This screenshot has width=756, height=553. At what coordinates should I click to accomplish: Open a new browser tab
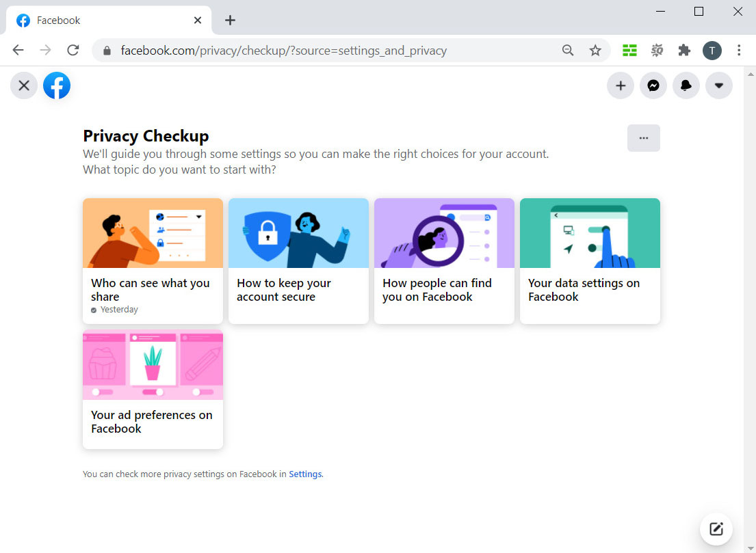230,21
